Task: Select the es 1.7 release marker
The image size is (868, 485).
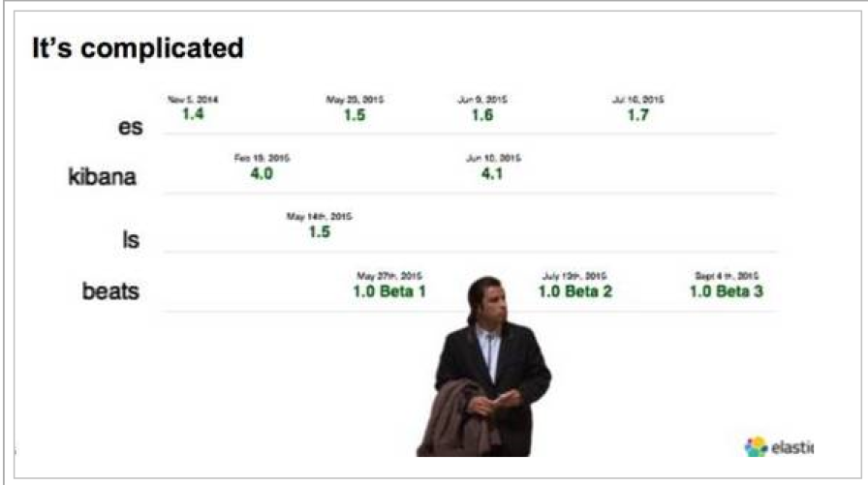Action: pos(637,114)
